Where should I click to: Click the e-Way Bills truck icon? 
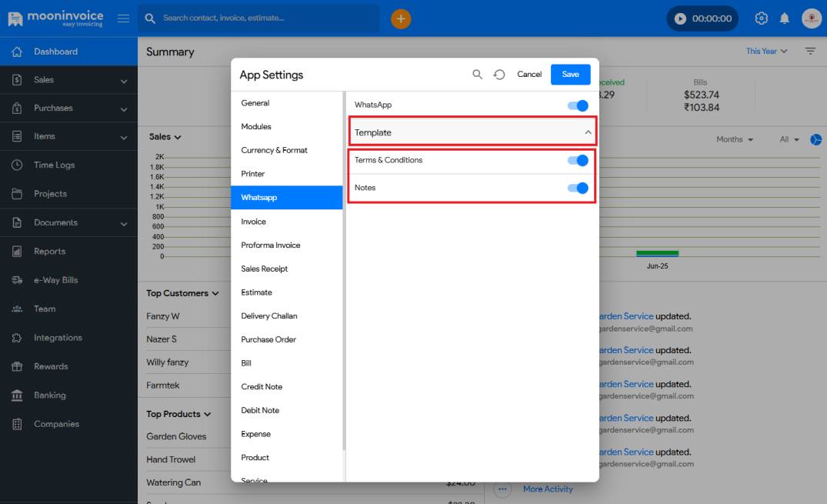(17, 280)
